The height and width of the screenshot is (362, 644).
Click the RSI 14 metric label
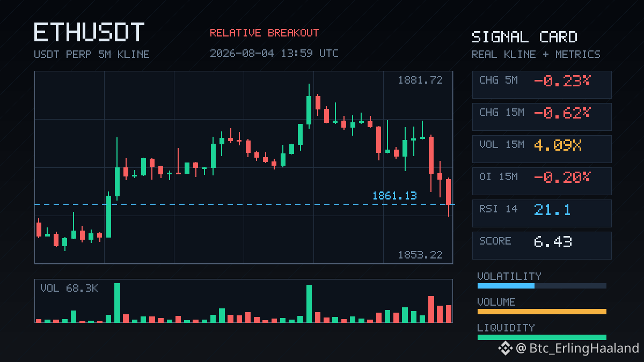[x=499, y=209]
